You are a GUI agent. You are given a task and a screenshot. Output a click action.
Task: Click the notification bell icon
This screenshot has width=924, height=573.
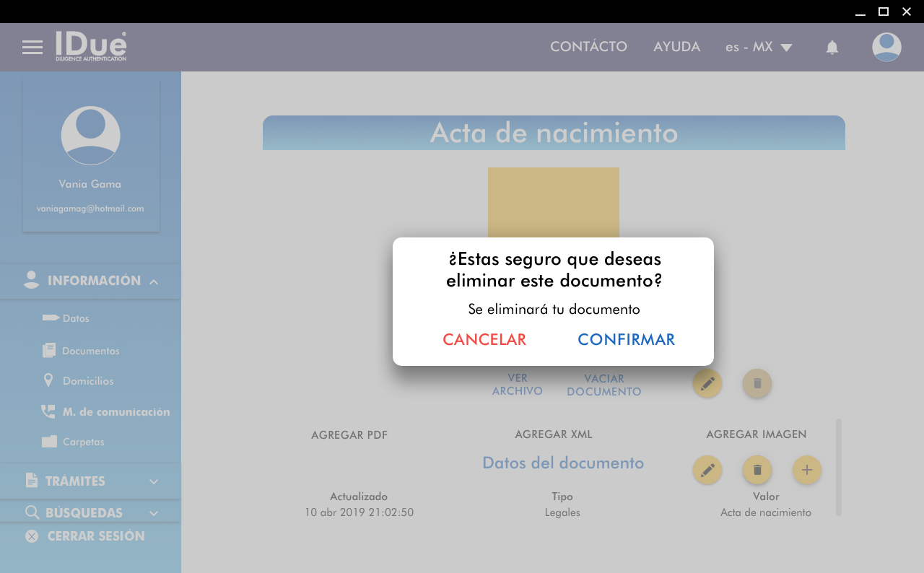(x=832, y=48)
